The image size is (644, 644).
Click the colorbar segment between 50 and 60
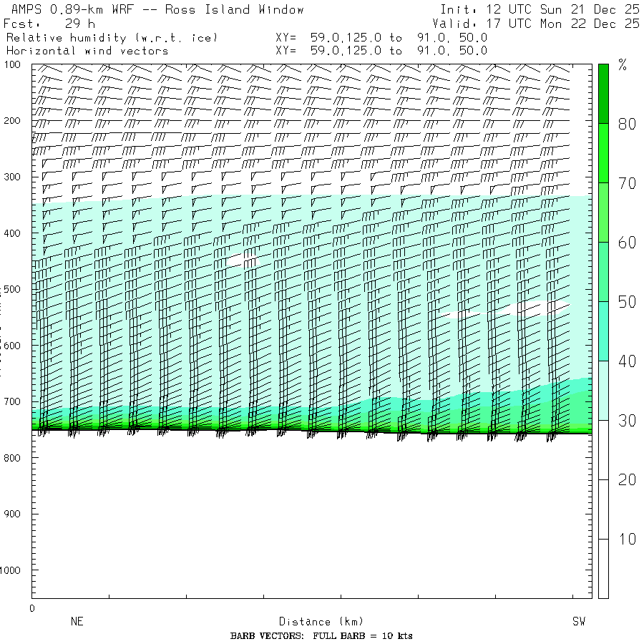point(603,271)
